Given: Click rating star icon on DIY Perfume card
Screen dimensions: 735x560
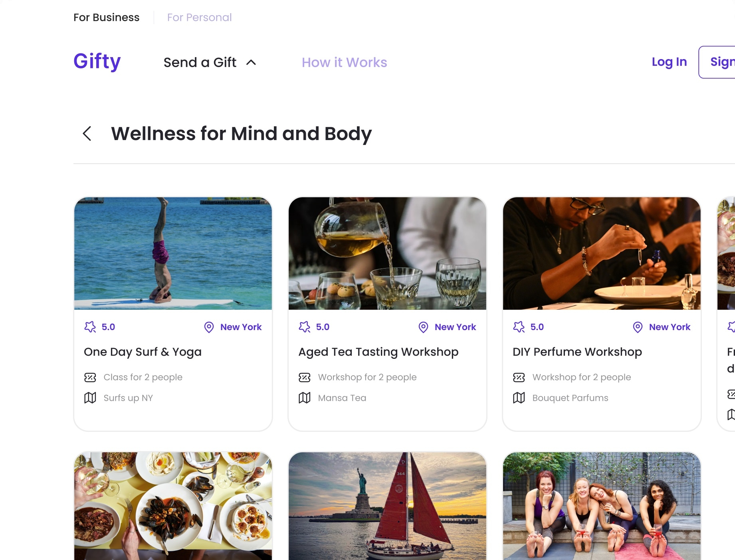Looking at the screenshot, I should pyautogui.click(x=519, y=327).
